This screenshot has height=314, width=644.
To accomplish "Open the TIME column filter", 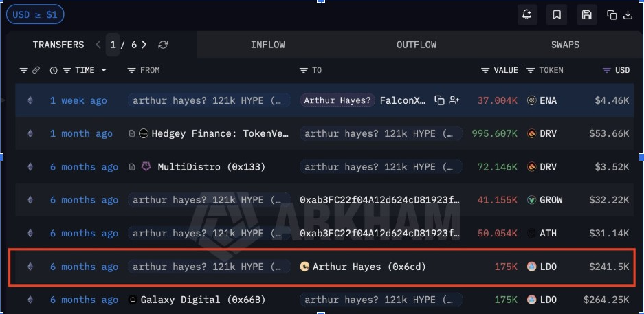I will 67,70.
